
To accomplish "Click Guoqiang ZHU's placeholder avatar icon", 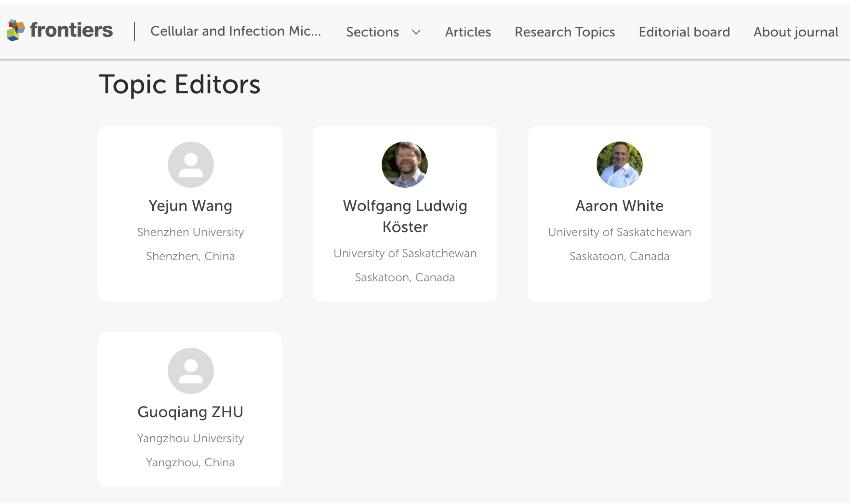I will coord(191,371).
